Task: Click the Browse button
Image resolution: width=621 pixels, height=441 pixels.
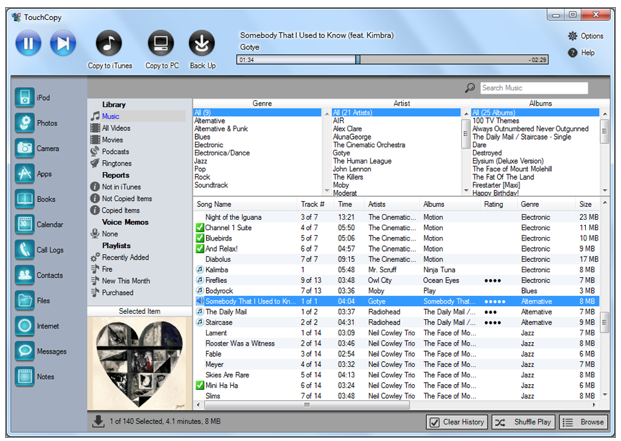Action: [x=583, y=422]
